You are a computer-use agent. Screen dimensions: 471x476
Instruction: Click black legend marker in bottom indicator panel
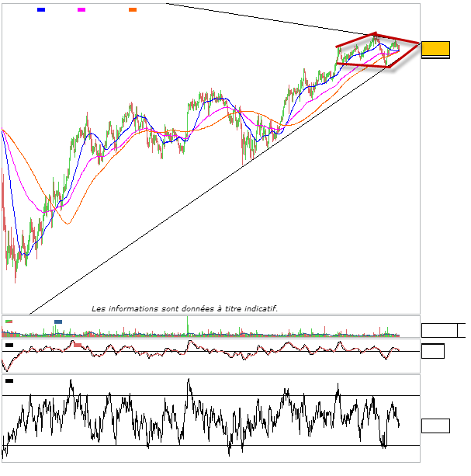point(9,380)
